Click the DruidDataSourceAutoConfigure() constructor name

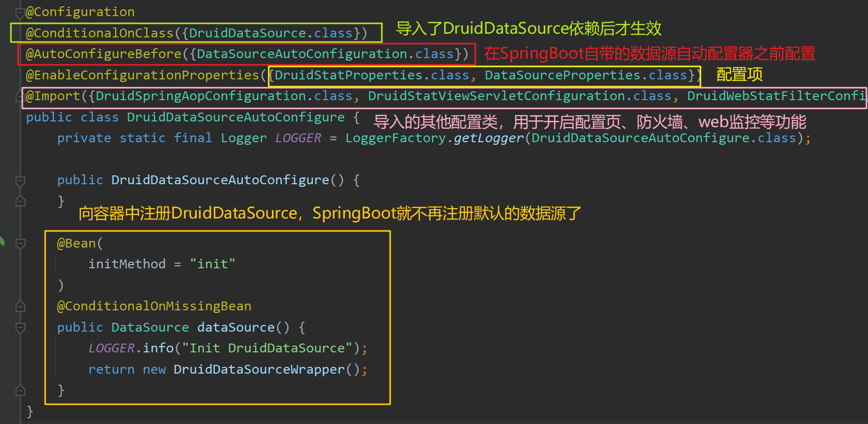[220, 180]
